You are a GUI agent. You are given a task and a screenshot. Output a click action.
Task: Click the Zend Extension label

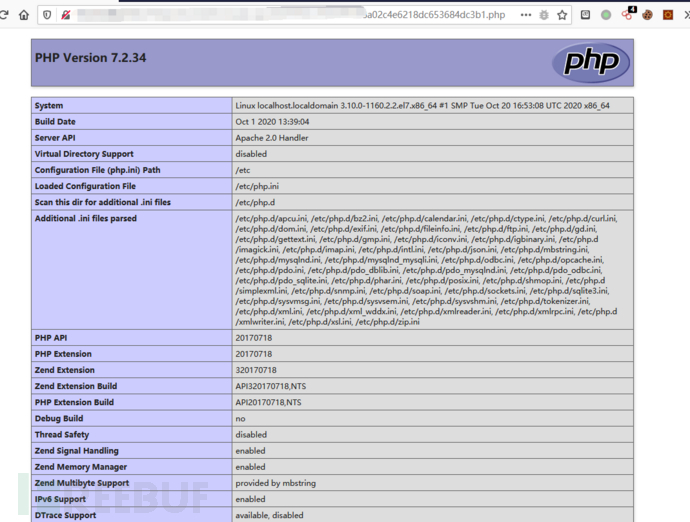pyautogui.click(x=65, y=370)
